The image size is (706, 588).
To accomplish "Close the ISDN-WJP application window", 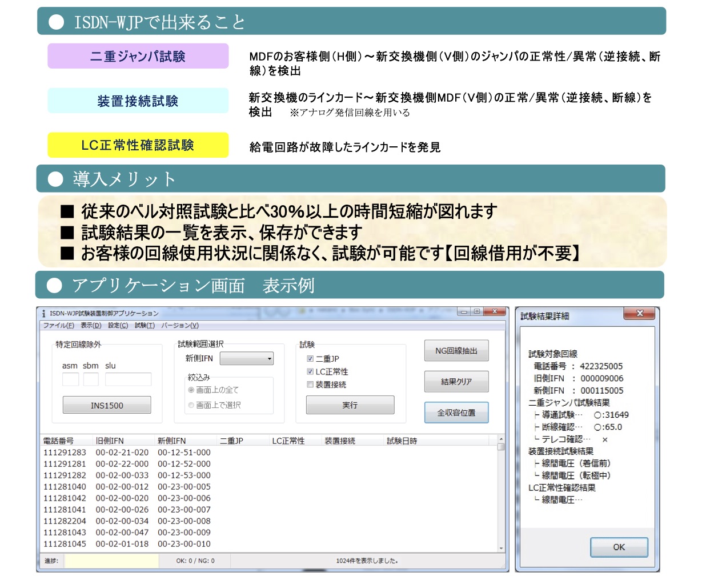I will tap(495, 312).
